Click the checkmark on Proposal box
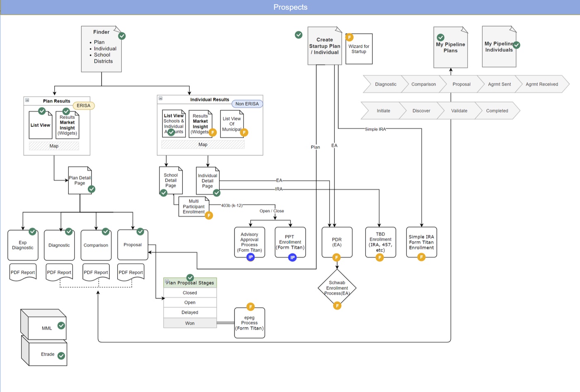580x392 pixels. coord(140,231)
